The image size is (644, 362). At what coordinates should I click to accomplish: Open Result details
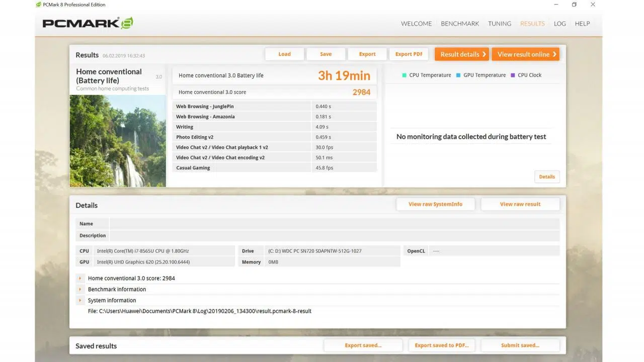tap(462, 54)
